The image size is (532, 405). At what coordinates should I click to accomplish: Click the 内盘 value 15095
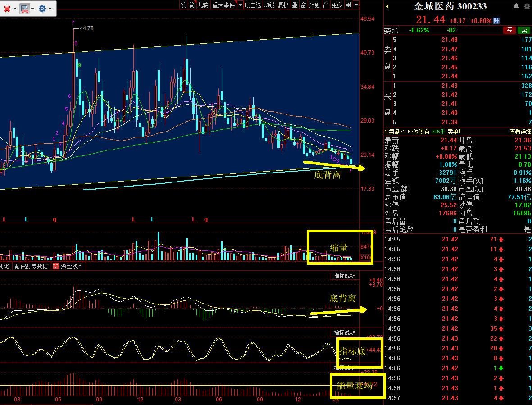pyautogui.click(x=522, y=214)
